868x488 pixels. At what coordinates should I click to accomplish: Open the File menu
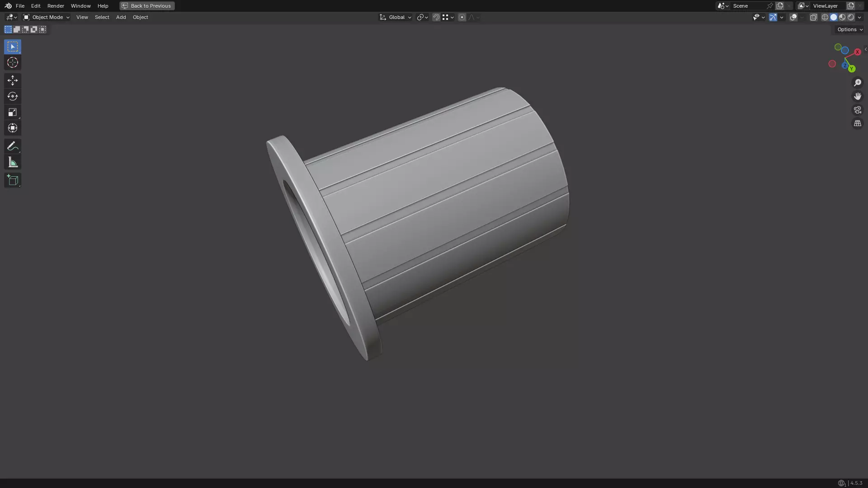point(20,6)
